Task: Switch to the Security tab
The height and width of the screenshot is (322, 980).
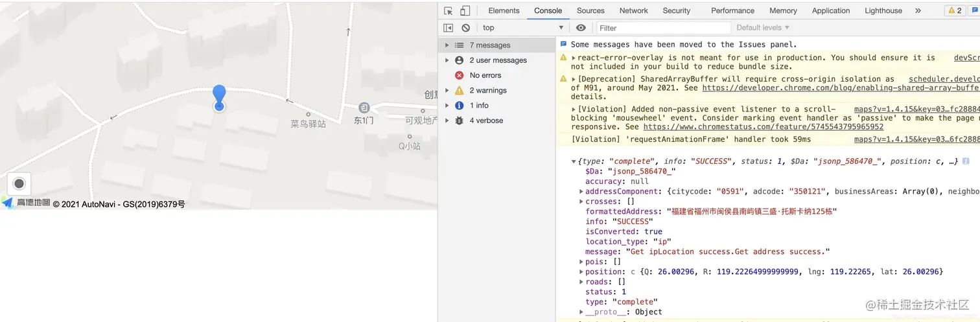Action: tap(677, 10)
